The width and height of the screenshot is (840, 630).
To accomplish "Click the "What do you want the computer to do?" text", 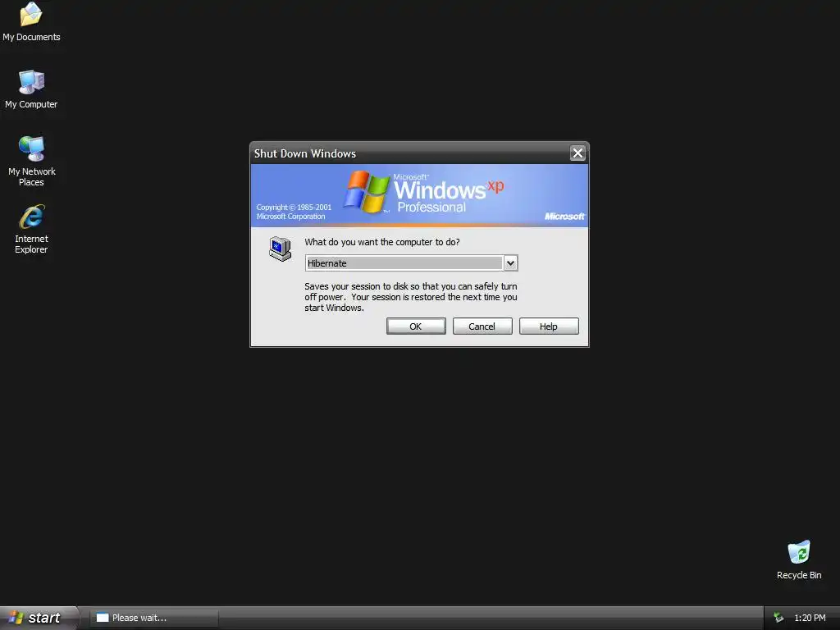I will click(382, 242).
